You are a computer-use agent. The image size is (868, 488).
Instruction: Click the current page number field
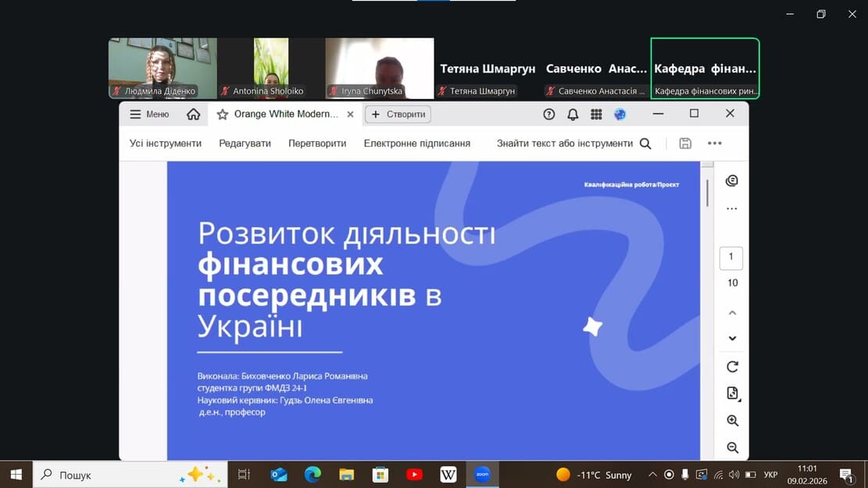click(731, 257)
